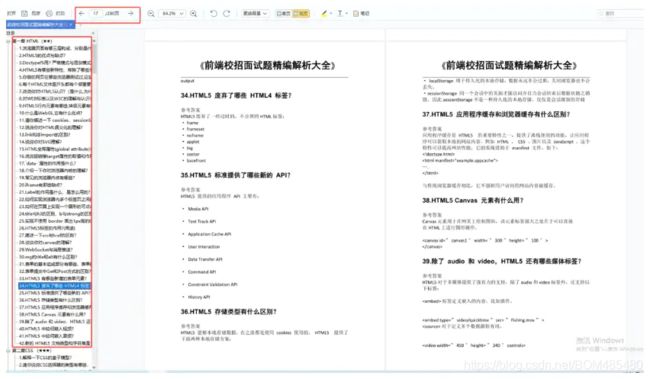Click the print icon
Viewport: 650px width, 379px height.
click(x=49, y=13)
